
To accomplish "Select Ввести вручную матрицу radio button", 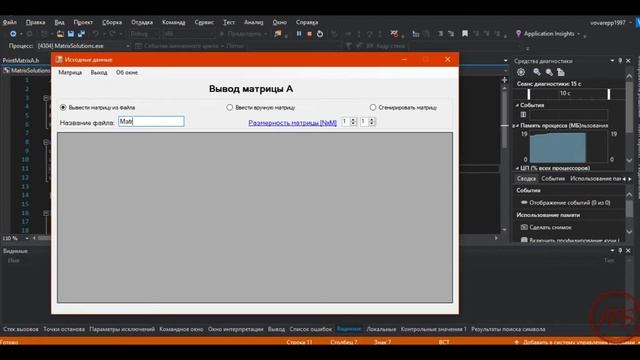I will pyautogui.click(x=229, y=107).
